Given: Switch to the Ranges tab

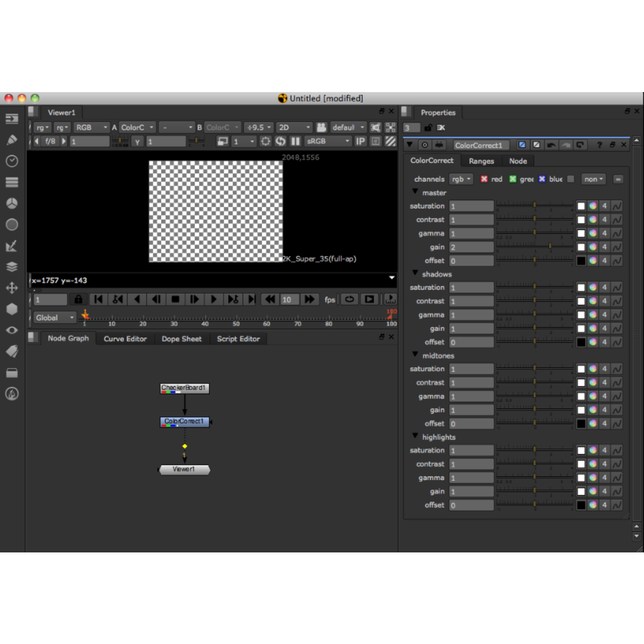Looking at the screenshot, I should [481, 161].
